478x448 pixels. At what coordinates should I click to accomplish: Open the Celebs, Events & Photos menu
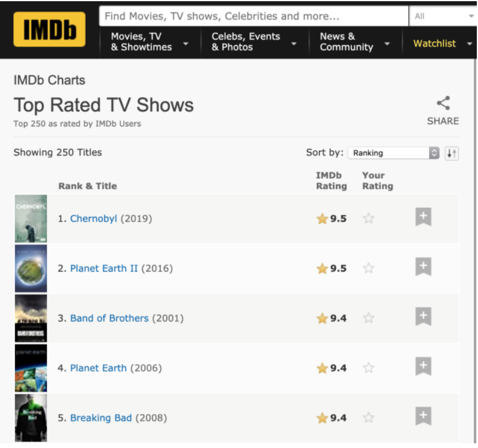coord(253,42)
